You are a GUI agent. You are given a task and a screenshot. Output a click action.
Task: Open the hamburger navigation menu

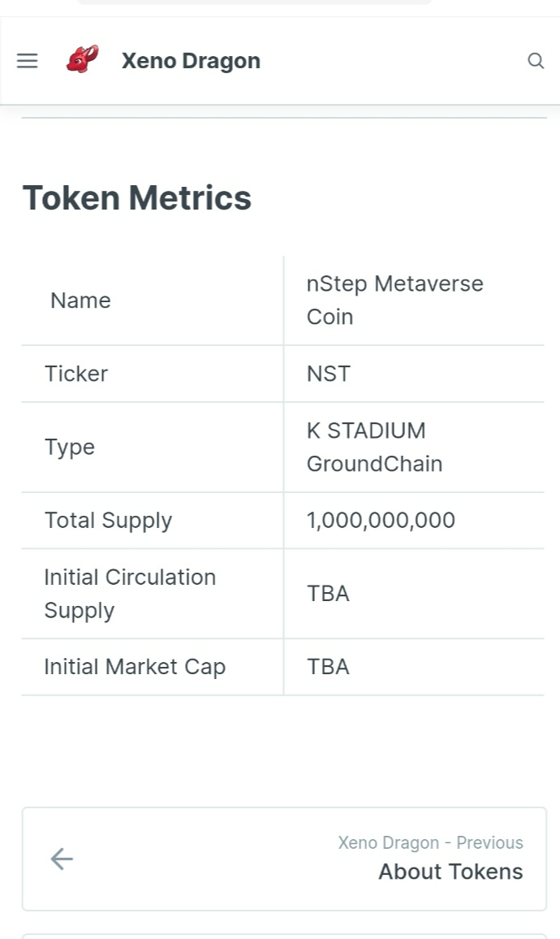[27, 60]
